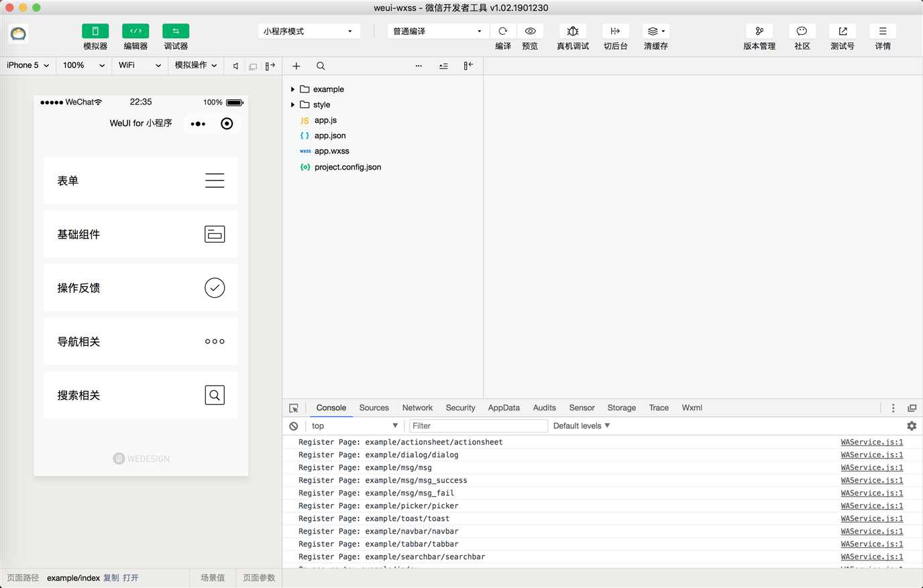
Task: Open the 模拟操作 simulate actions dropdown
Action: click(196, 66)
